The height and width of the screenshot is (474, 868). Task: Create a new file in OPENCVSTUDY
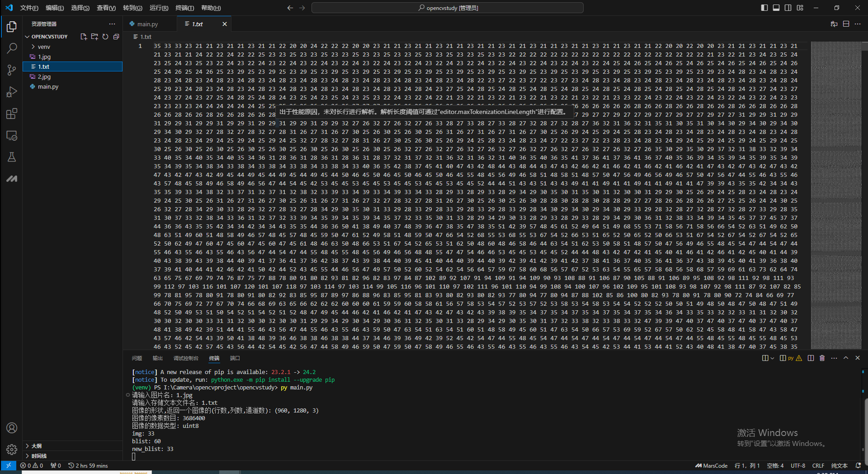pyautogui.click(x=84, y=37)
